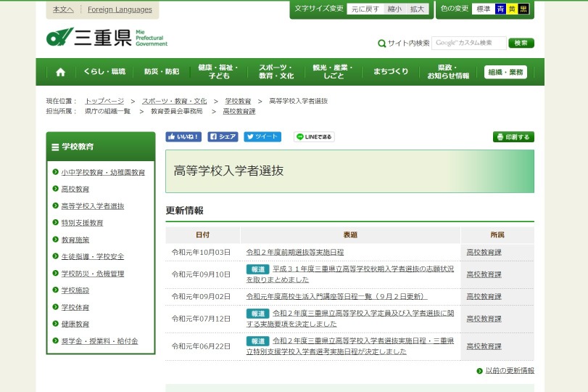Expand 学校教育 sidebar menu header
Viewport: 588px width, 392px height.
click(100, 147)
